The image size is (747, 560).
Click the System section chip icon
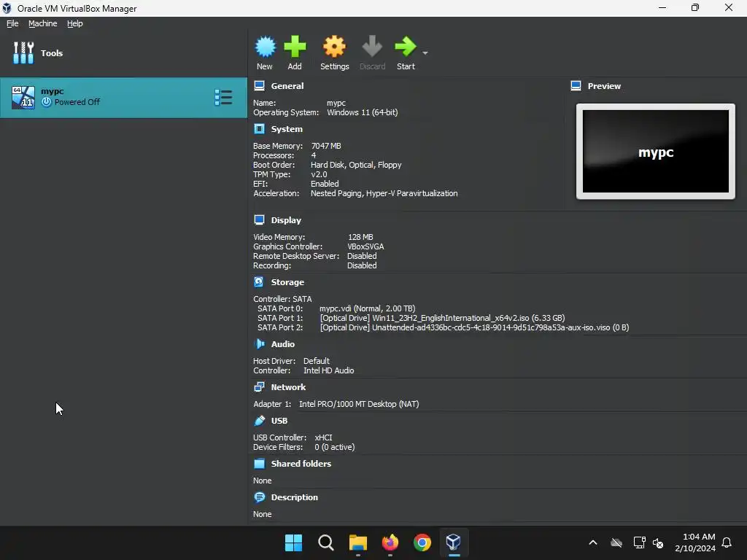coord(259,129)
